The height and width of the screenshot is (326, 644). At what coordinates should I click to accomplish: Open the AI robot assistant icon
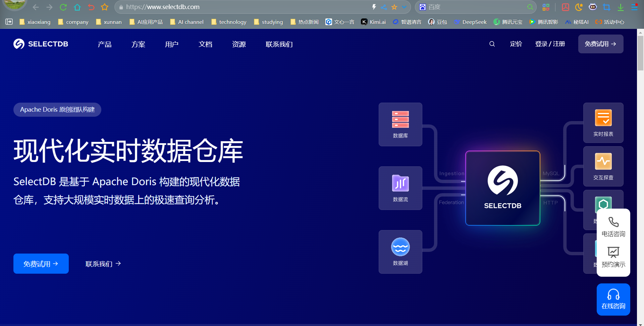(x=593, y=7)
